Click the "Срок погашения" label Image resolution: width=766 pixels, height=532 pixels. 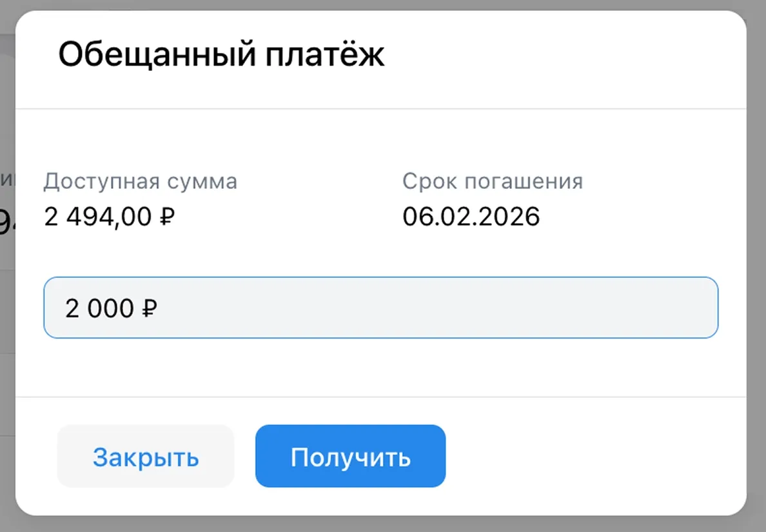(x=492, y=181)
